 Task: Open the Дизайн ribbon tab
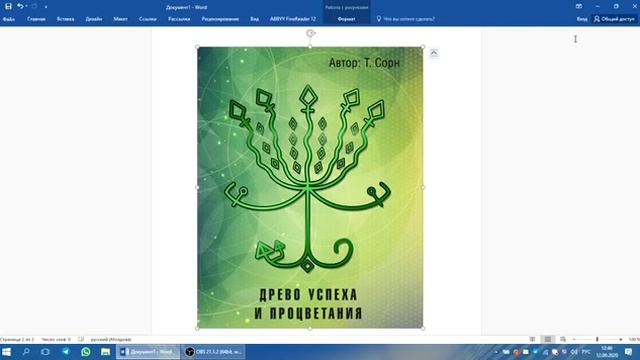pos(94,19)
